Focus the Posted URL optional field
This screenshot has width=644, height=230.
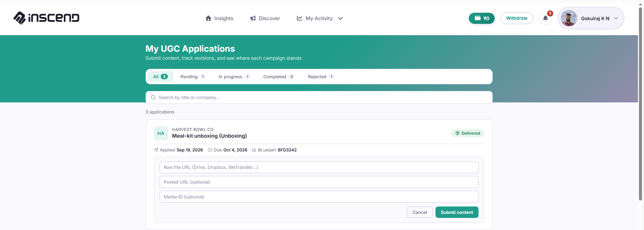[x=319, y=182]
